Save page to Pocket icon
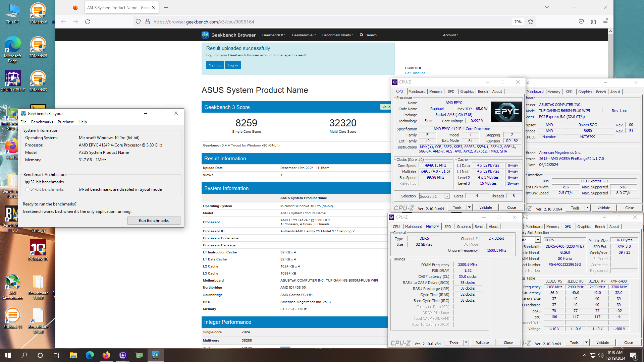This screenshot has width=644, height=362. (581, 22)
